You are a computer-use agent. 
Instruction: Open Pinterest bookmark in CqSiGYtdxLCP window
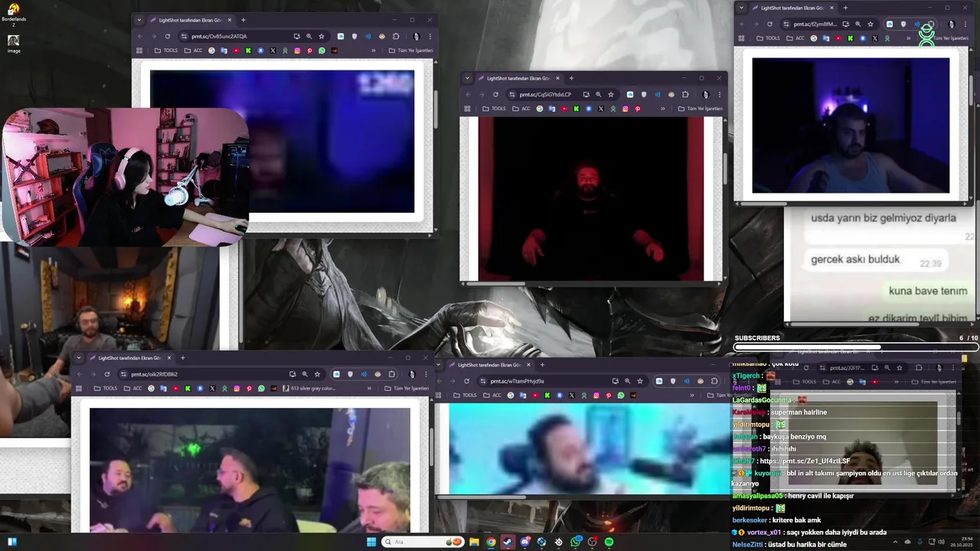pos(637,109)
